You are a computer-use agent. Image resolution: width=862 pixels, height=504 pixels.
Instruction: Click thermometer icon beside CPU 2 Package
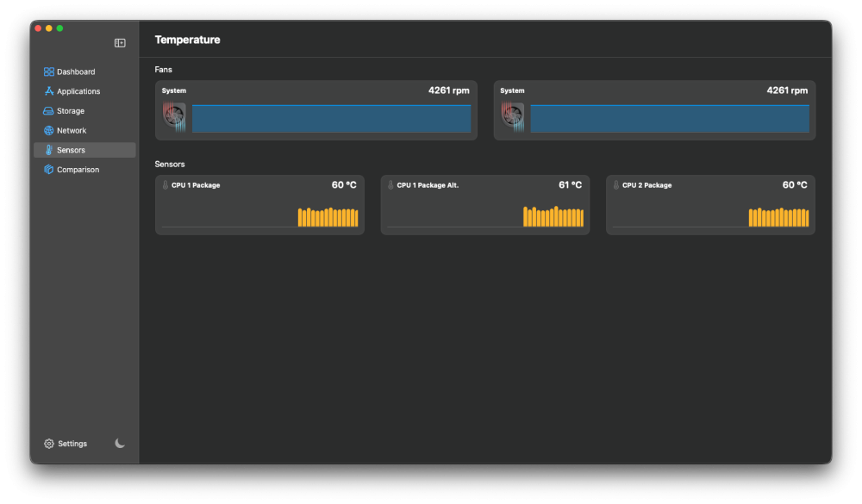click(615, 185)
